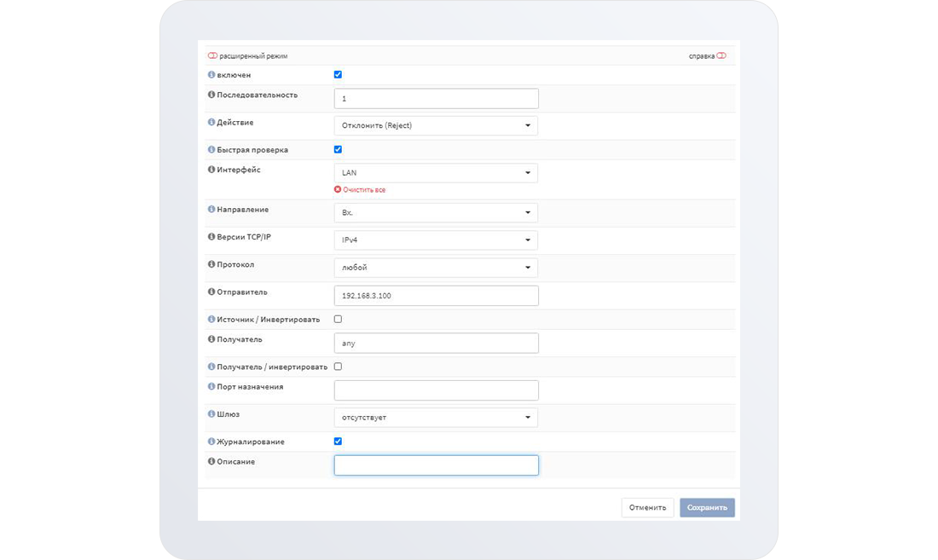
Task: Open the «Версии TCP/IP» dropdown
Action: point(436,240)
